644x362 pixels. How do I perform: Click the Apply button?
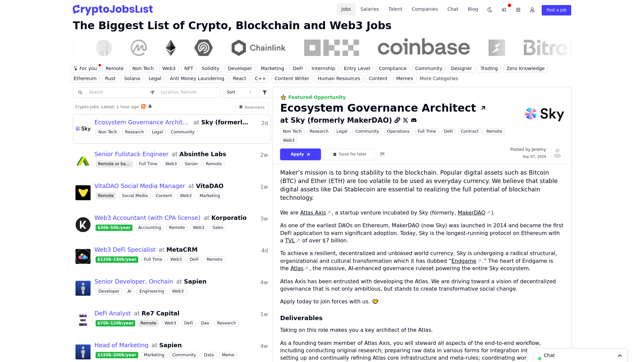(x=300, y=154)
